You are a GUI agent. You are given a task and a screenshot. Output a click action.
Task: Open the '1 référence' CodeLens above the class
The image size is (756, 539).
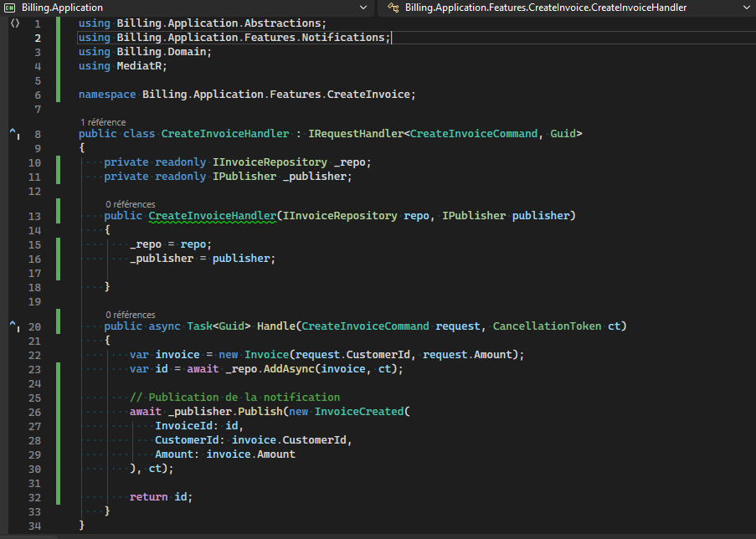(103, 122)
